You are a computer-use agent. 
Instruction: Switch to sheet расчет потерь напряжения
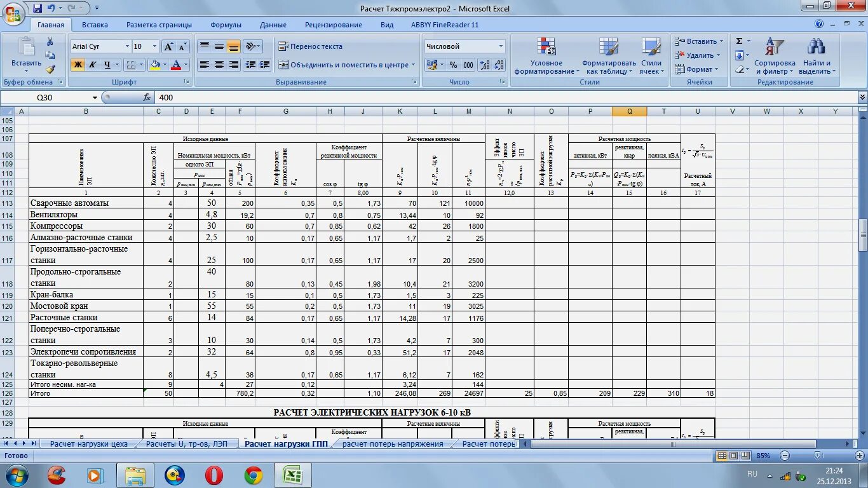click(393, 444)
